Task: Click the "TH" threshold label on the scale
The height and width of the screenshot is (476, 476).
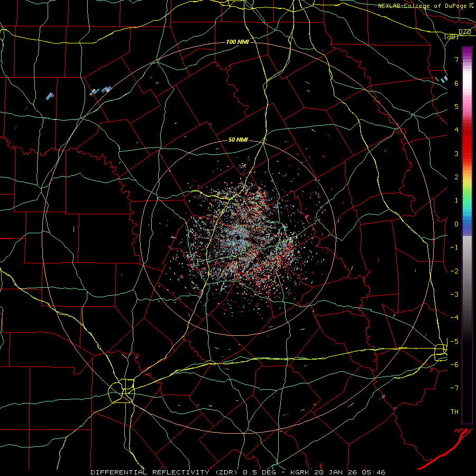Action: pos(454,412)
